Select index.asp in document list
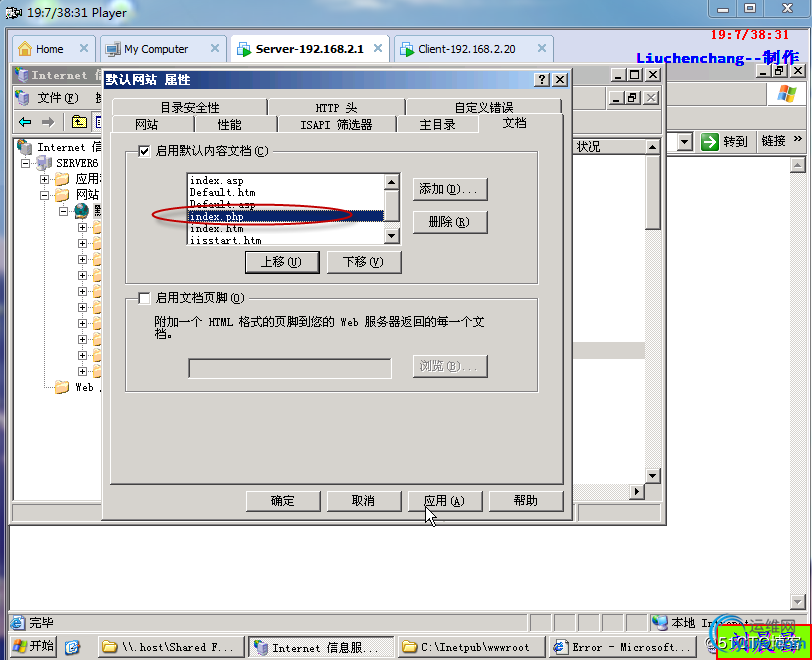The height and width of the screenshot is (660, 812). [x=286, y=181]
